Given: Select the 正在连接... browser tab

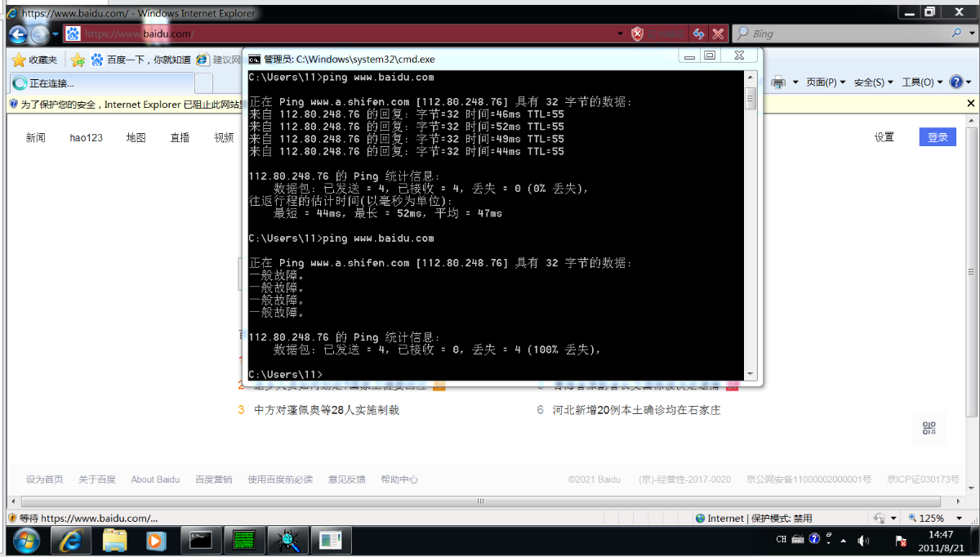Looking at the screenshot, I should [102, 82].
